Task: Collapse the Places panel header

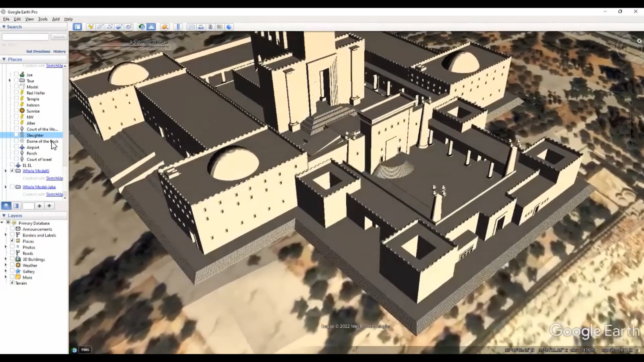Action: [4, 59]
